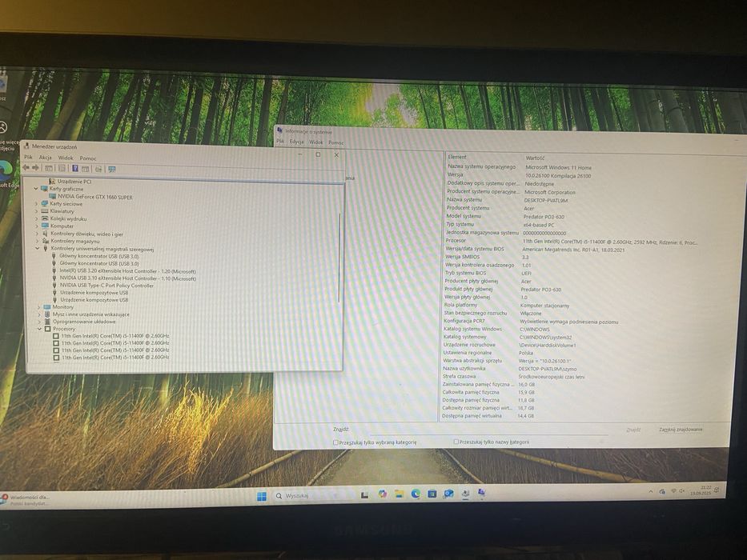Open Pomoc menu in Informacje o systemie
747x560 pixels.
click(335, 142)
